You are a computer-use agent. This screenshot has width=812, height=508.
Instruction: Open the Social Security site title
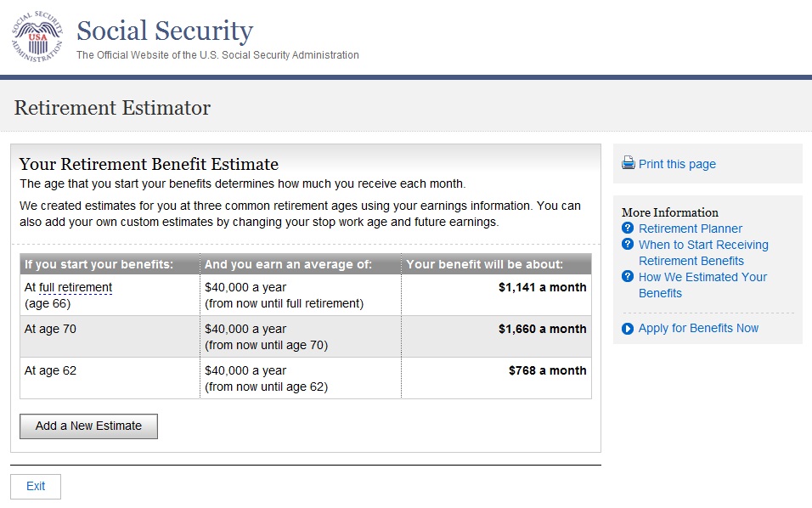(165, 31)
